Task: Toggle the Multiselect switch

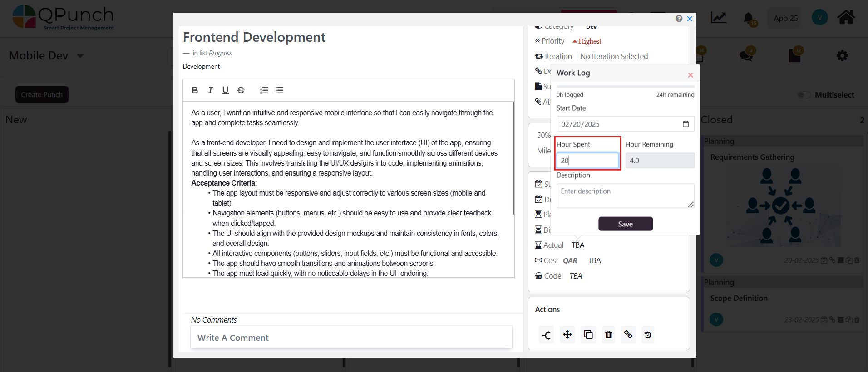Action: [804, 95]
